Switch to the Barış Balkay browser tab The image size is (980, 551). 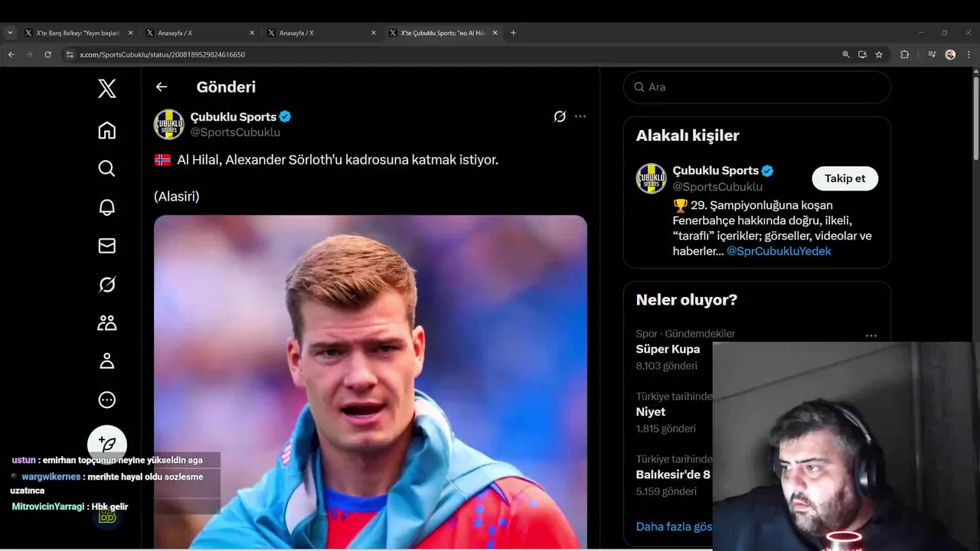[x=79, y=33]
